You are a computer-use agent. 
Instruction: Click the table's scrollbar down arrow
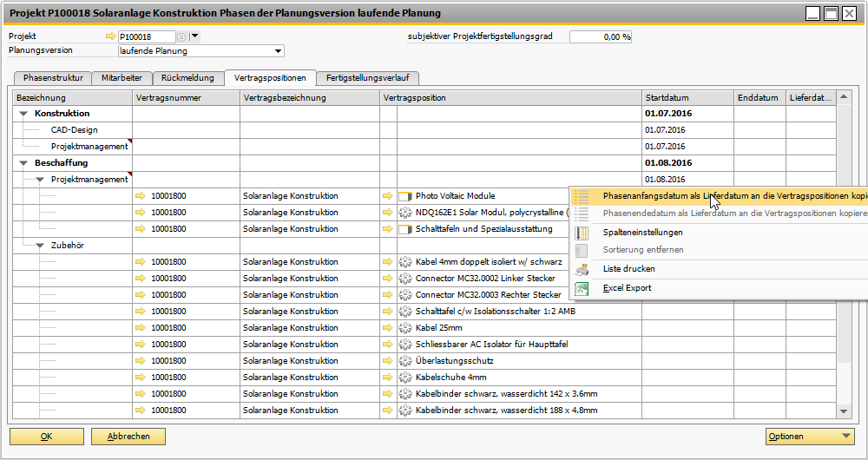click(845, 411)
